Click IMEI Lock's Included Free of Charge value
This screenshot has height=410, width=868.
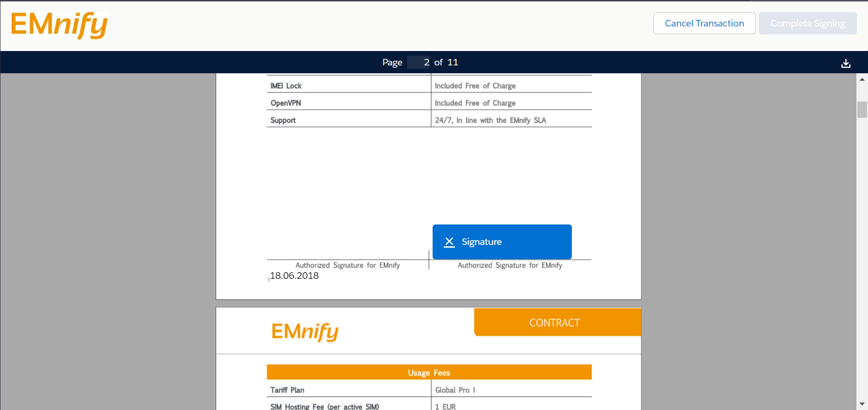coord(475,86)
